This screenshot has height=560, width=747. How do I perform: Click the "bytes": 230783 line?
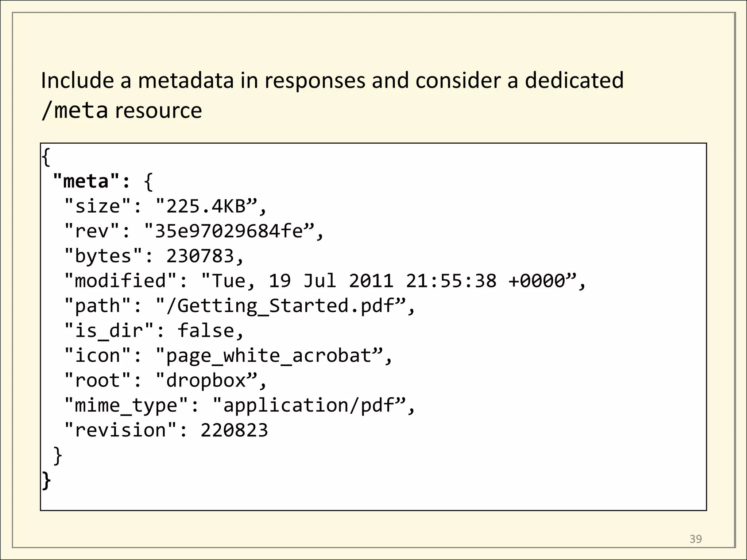(154, 256)
